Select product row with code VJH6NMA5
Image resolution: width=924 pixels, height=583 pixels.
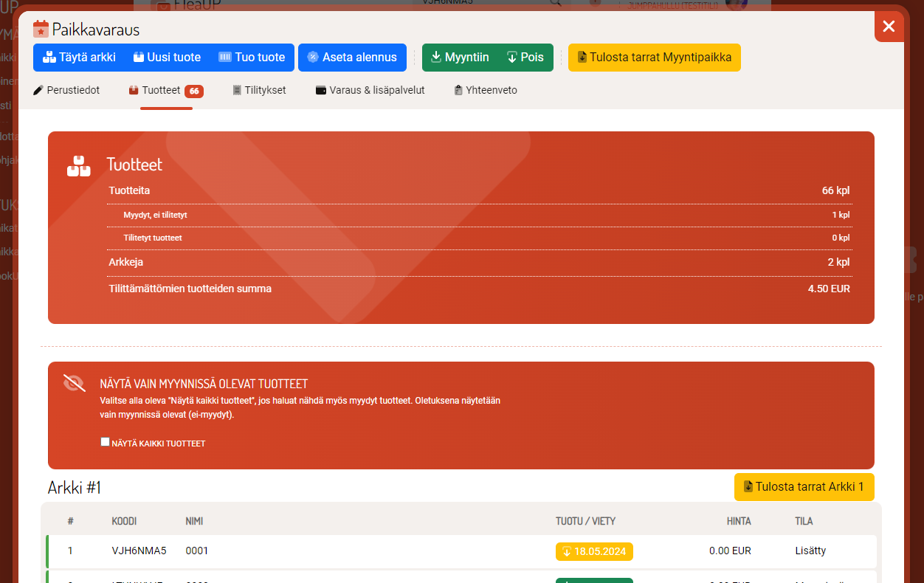(139, 551)
